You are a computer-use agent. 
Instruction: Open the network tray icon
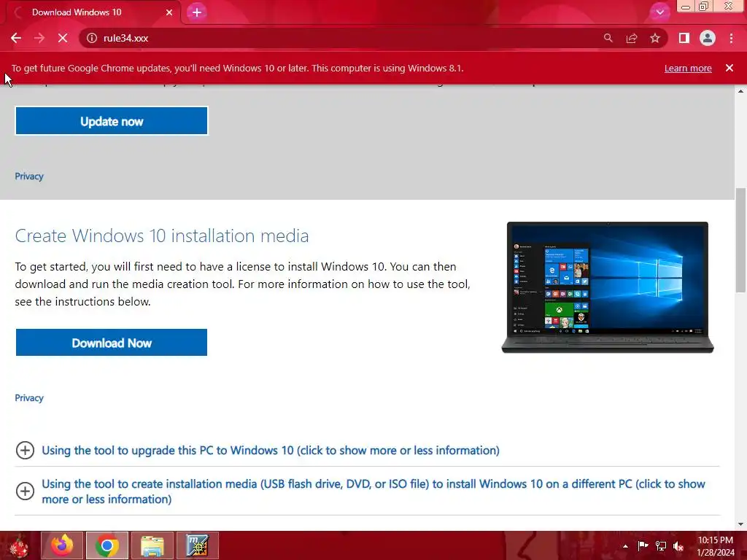(x=661, y=546)
